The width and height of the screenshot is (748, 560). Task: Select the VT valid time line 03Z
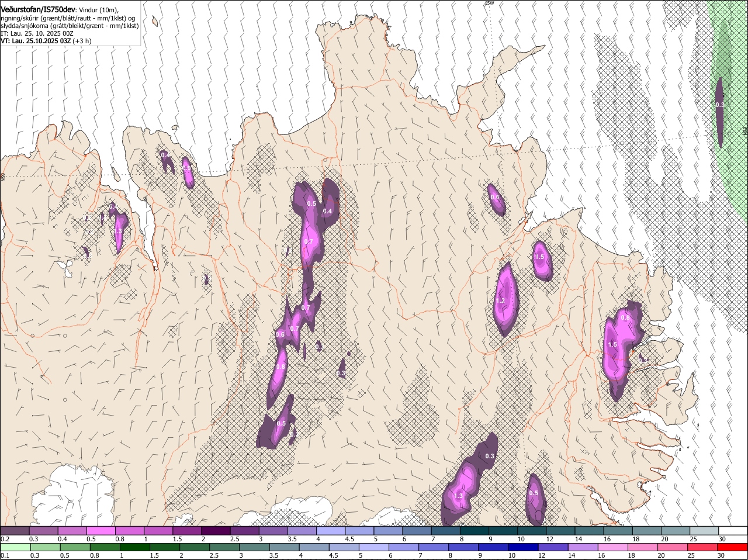coord(46,42)
